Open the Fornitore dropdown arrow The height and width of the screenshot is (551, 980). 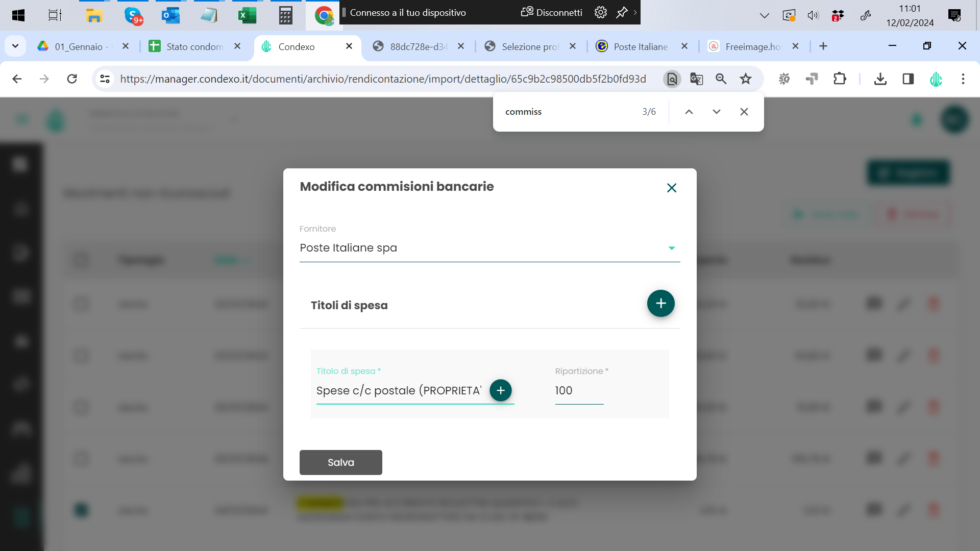pos(671,248)
